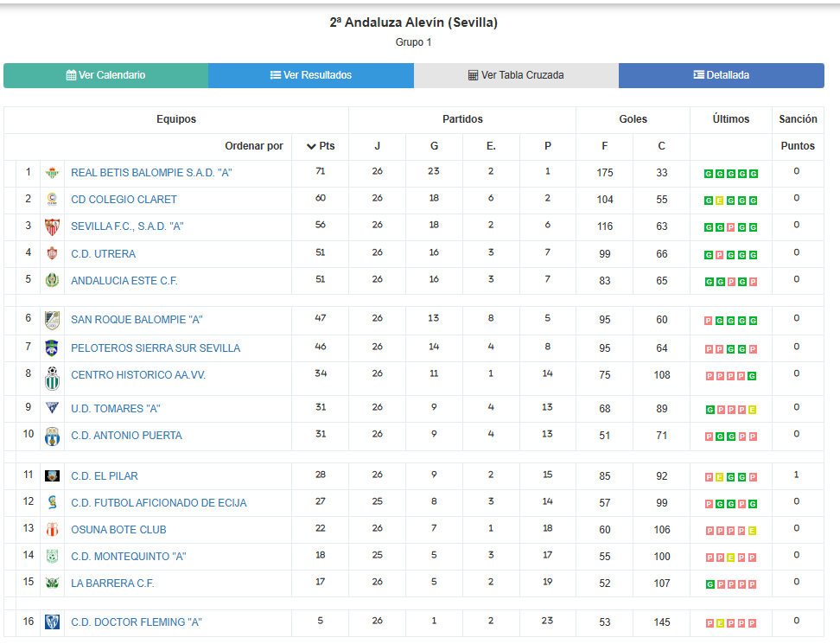This screenshot has height=644, width=840.
Task: Open SAN ROQUE BALOMPIE "A" team link
Action: (x=137, y=320)
